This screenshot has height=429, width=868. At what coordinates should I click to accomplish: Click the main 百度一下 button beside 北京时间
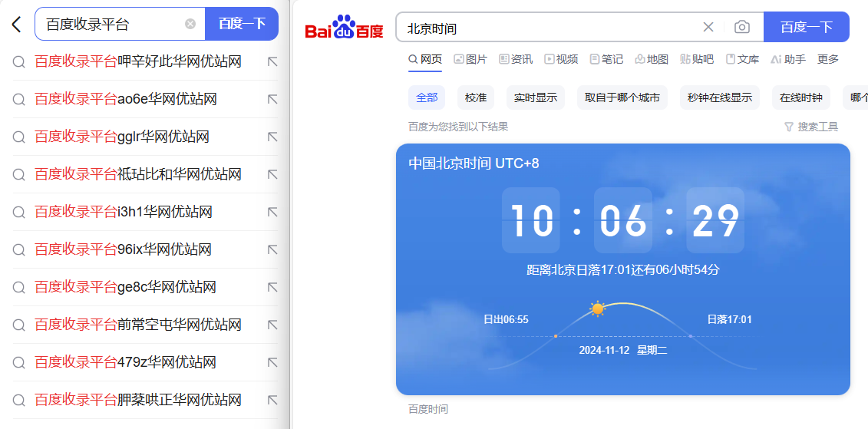pyautogui.click(x=806, y=27)
